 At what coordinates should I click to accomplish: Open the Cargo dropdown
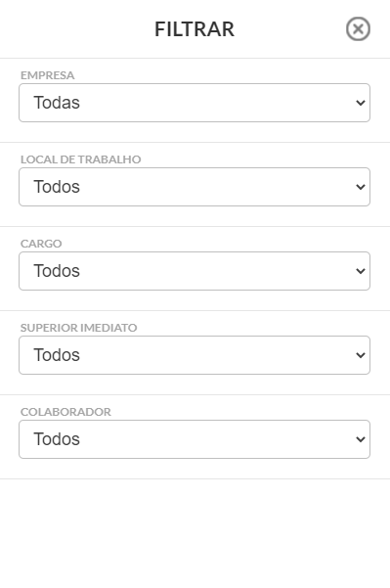[195, 271]
